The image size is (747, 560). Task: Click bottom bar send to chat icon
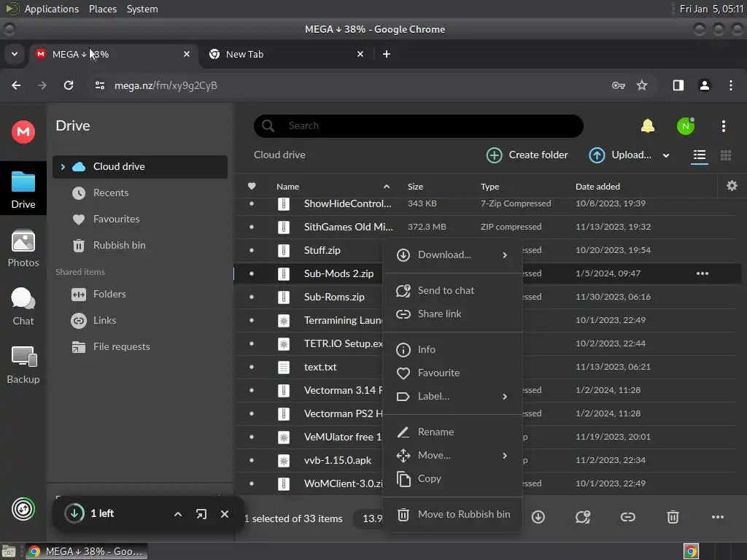(583, 517)
